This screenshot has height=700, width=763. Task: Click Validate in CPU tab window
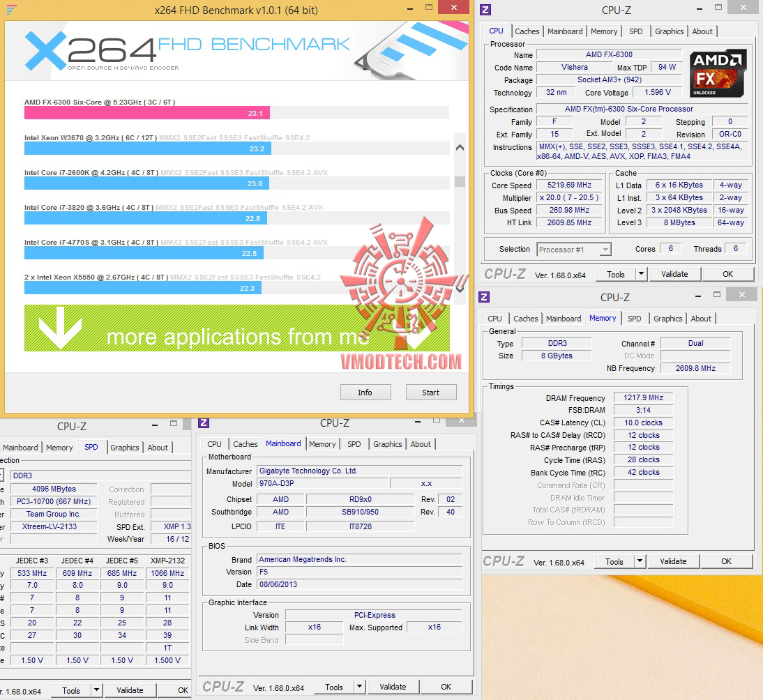[x=674, y=275]
